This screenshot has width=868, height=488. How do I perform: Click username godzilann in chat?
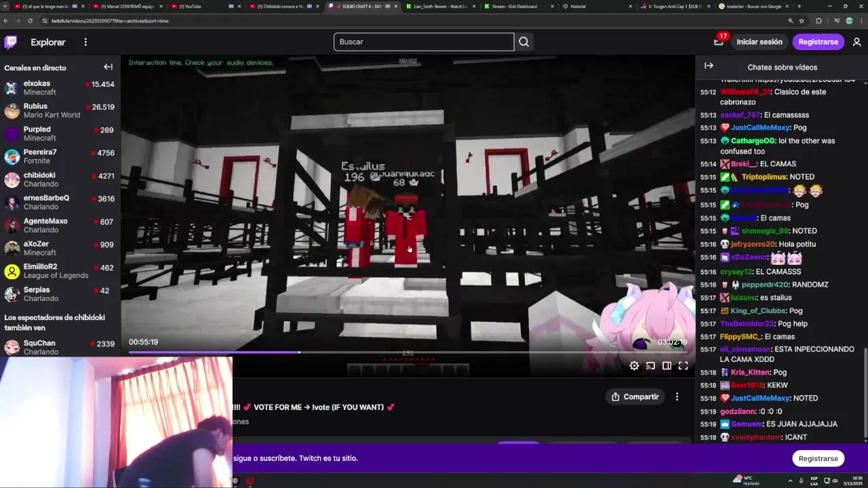[x=737, y=411]
